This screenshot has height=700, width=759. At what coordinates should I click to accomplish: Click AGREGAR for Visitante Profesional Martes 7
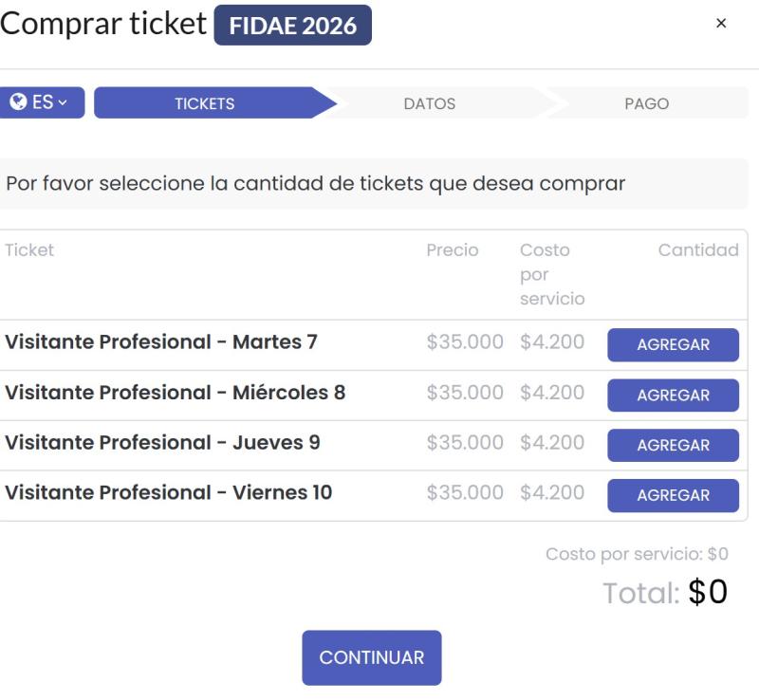point(672,344)
